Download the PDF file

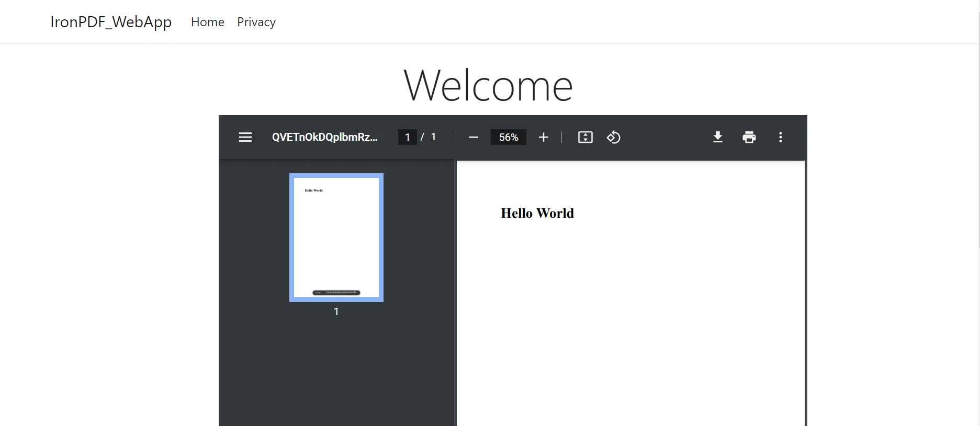718,137
